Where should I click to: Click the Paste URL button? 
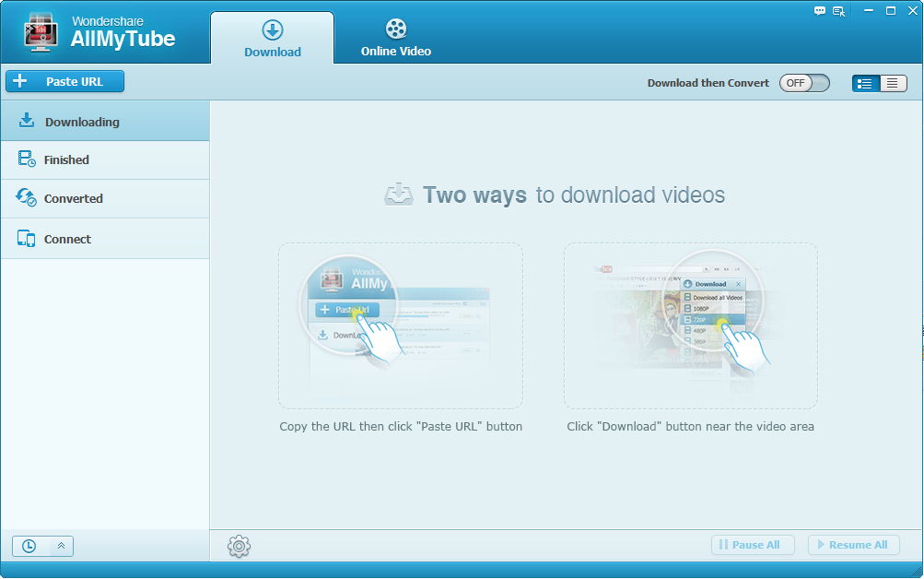click(x=64, y=81)
